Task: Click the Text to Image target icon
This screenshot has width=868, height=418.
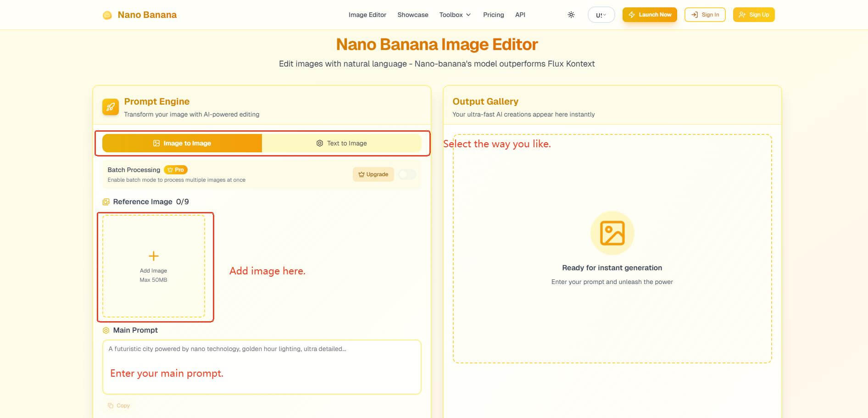Action: [x=319, y=143]
